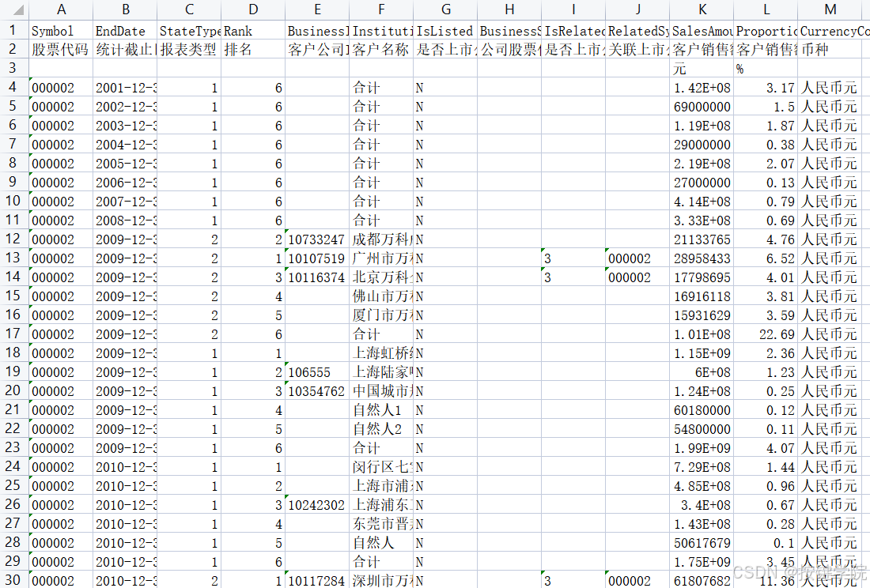
Task: Select column A header
Action: 61,9
